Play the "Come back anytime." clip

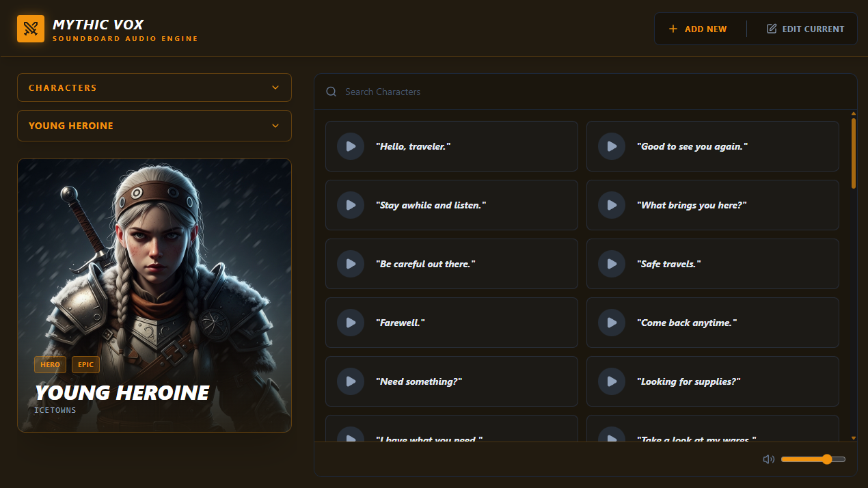[612, 323]
